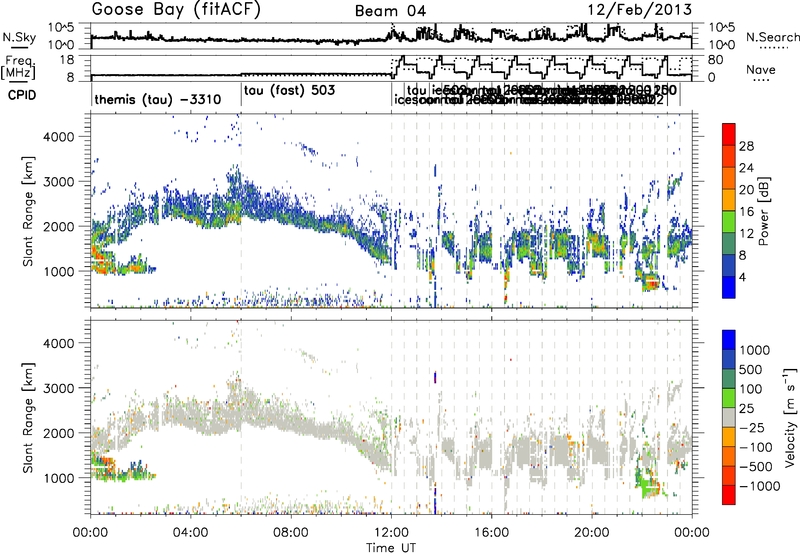Click the "20:00" time axis tick label
800x554 pixels.
591,533
